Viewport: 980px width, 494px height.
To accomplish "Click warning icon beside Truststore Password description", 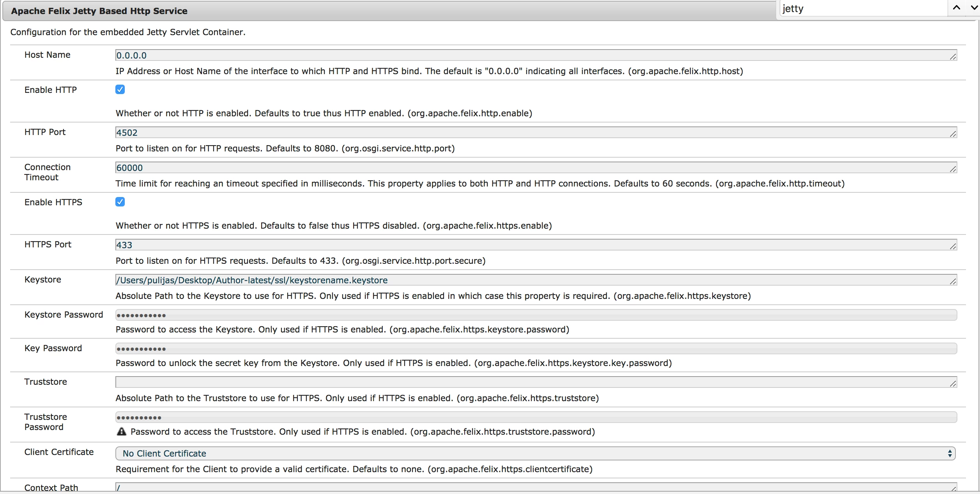I will 122,432.
